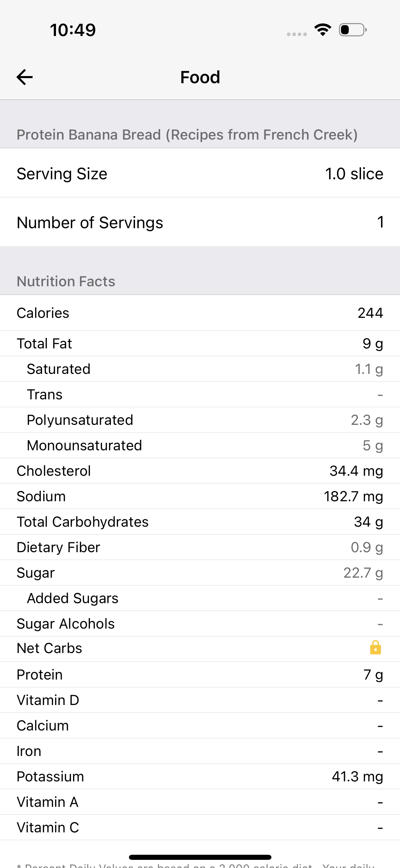The width and height of the screenshot is (400, 868).
Task: Tap the Saturated fat value
Action: click(x=369, y=369)
